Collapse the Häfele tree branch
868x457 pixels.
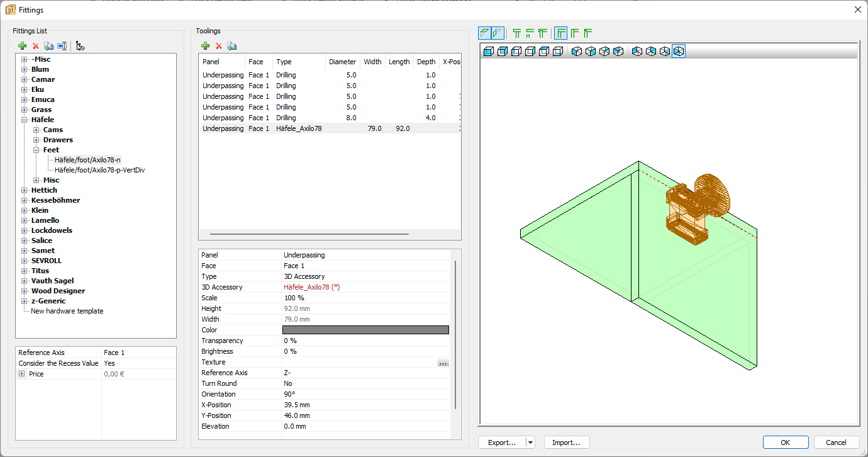coord(25,120)
